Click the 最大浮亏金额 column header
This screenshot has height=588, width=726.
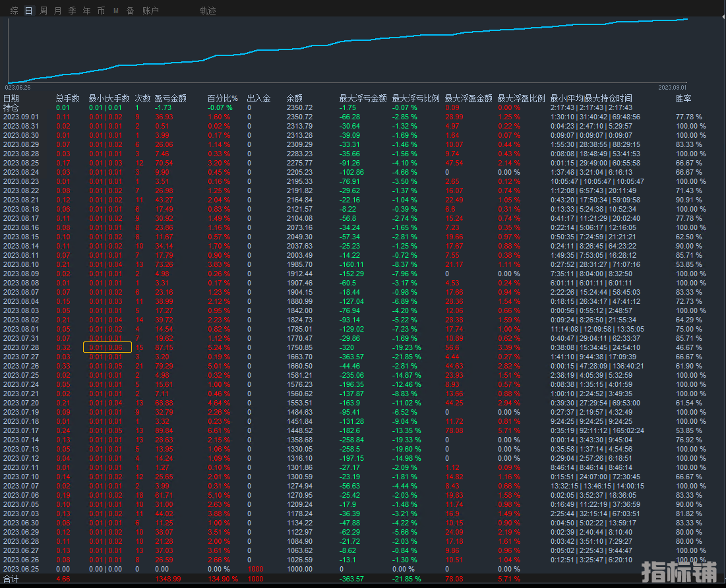363,98
